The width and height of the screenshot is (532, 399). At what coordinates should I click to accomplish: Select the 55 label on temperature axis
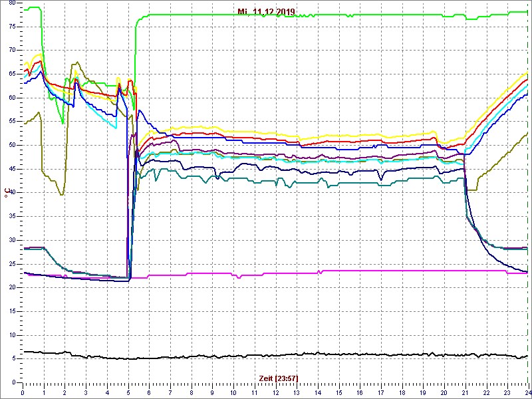coord(12,122)
